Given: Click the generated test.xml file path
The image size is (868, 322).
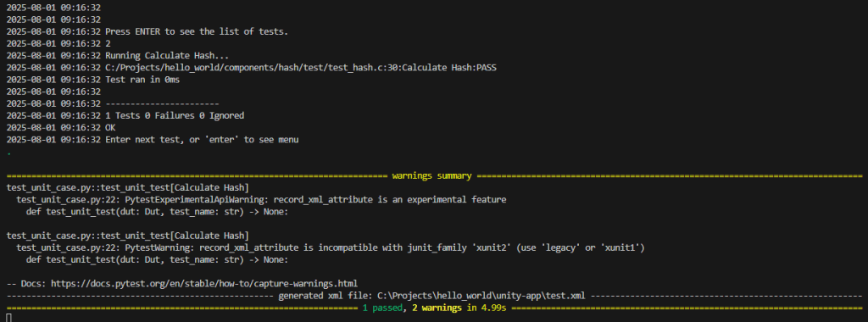Looking at the screenshot, I should click(x=482, y=296).
